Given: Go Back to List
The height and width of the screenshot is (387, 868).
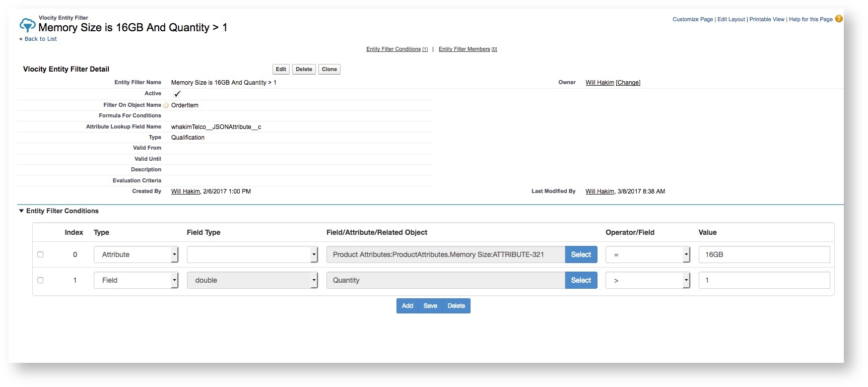Looking at the screenshot, I should point(41,39).
